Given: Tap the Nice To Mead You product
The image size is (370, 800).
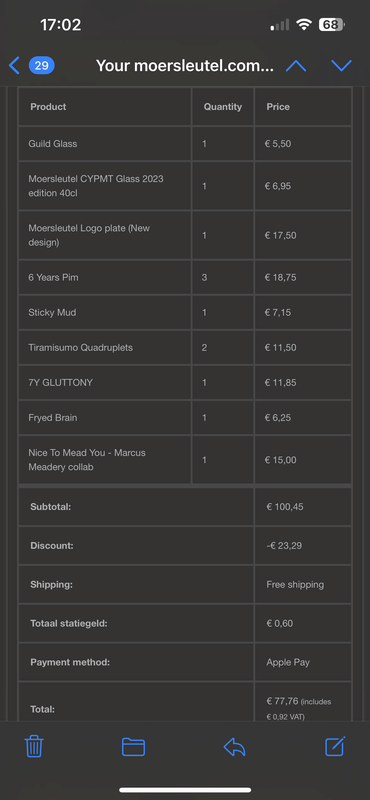Looking at the screenshot, I should click(x=87, y=460).
